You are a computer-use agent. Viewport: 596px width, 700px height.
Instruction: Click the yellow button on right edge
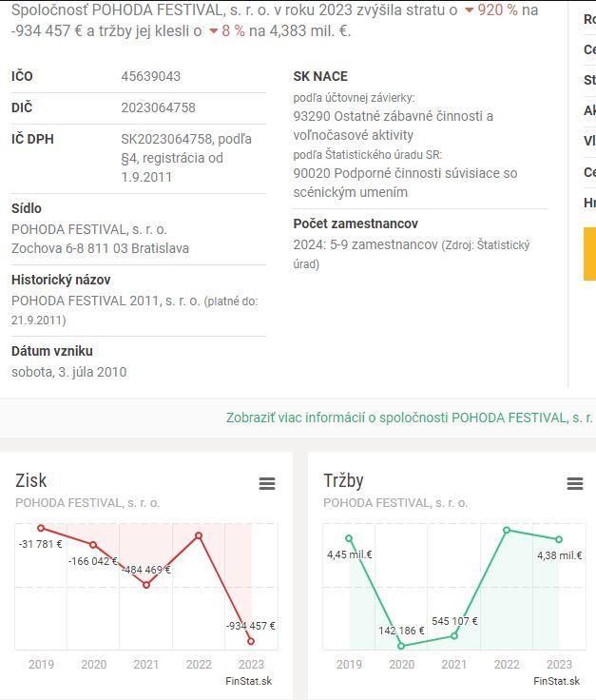589,254
